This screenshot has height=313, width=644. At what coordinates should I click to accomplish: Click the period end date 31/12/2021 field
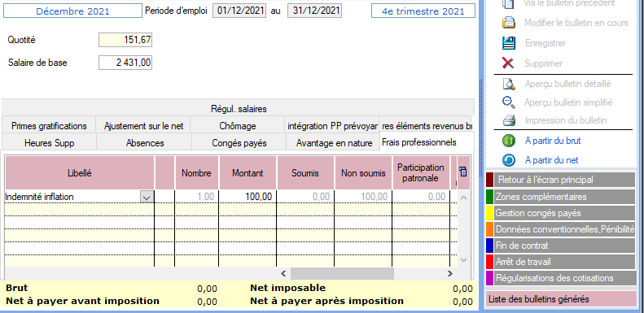pyautogui.click(x=314, y=11)
